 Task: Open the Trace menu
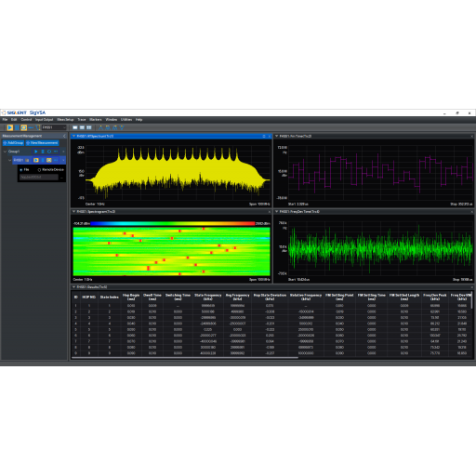(82, 120)
